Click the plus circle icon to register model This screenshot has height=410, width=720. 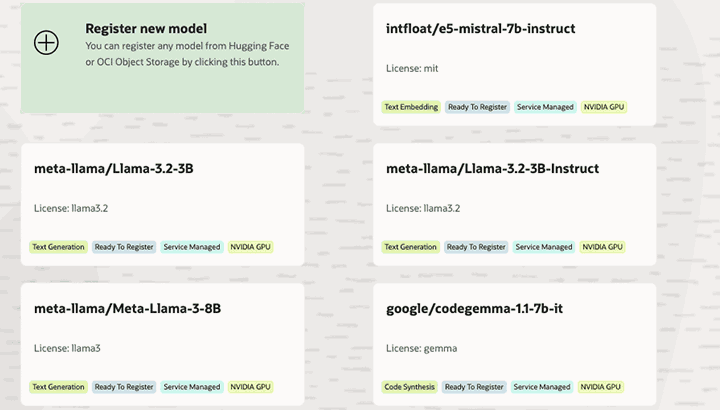pos(46,42)
